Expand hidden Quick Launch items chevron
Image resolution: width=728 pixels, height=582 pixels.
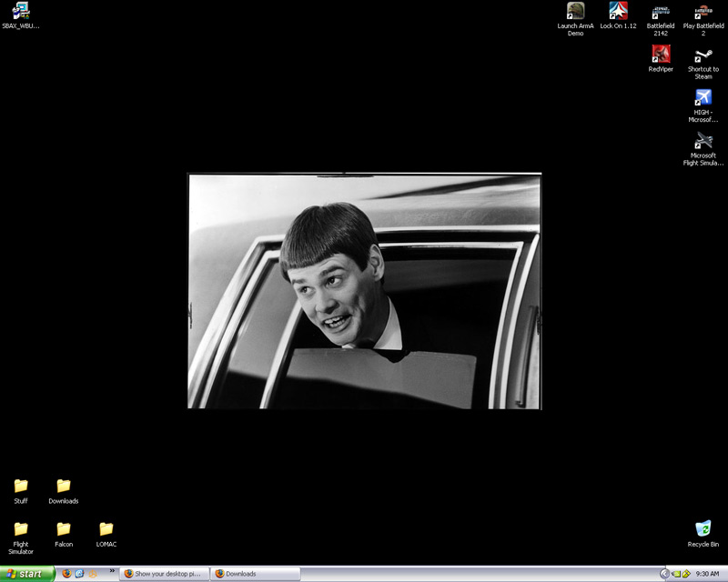pyautogui.click(x=112, y=571)
